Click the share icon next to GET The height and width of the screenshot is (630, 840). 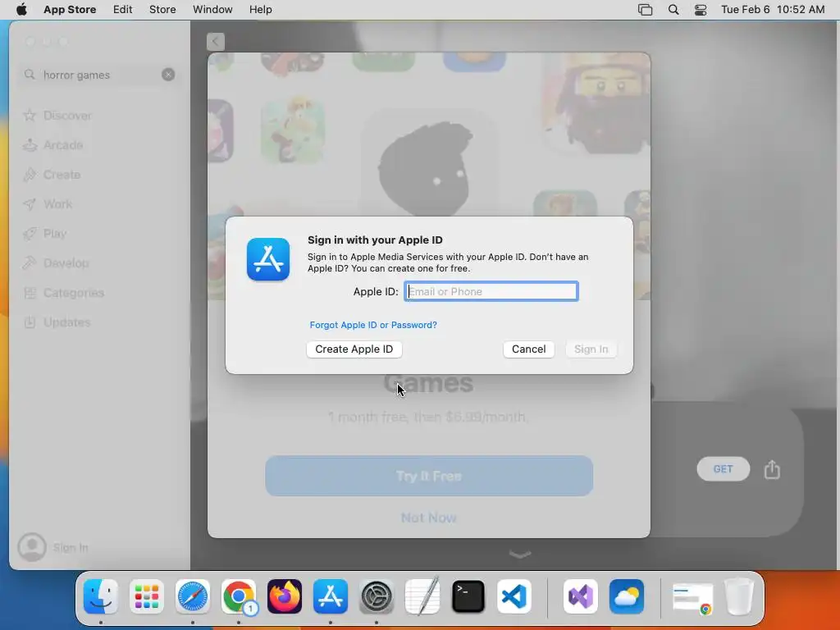click(771, 469)
